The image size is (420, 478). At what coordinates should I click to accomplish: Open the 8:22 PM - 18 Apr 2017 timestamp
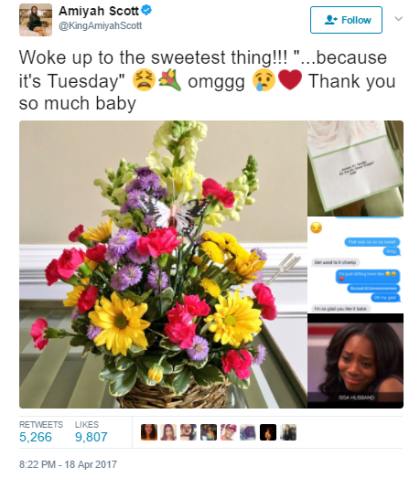[x=68, y=464]
